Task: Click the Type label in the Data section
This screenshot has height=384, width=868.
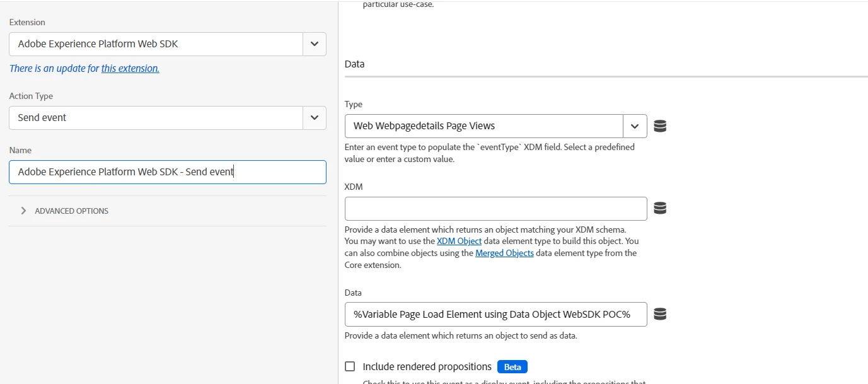Action: coord(354,104)
